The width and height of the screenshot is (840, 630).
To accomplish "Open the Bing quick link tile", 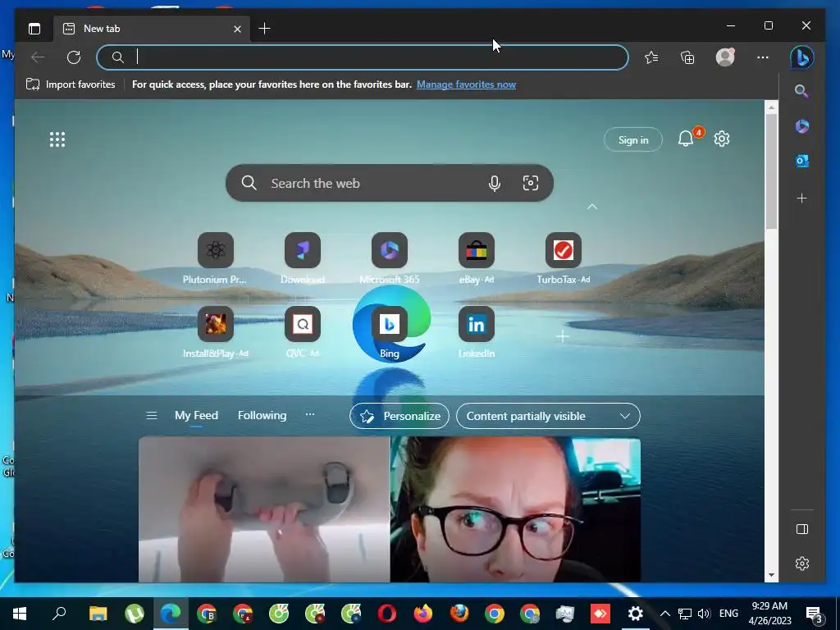I will 390,332.
